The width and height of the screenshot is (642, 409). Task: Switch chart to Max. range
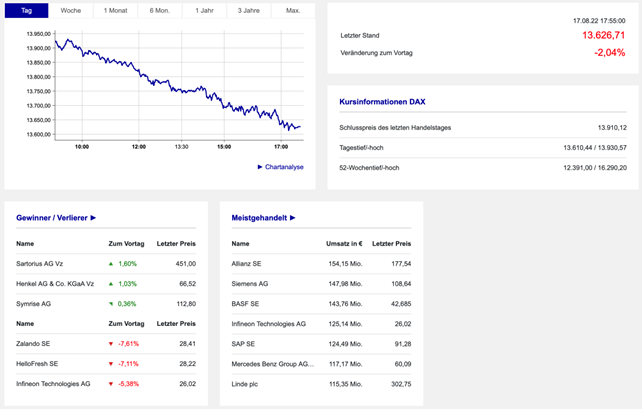tap(292, 10)
